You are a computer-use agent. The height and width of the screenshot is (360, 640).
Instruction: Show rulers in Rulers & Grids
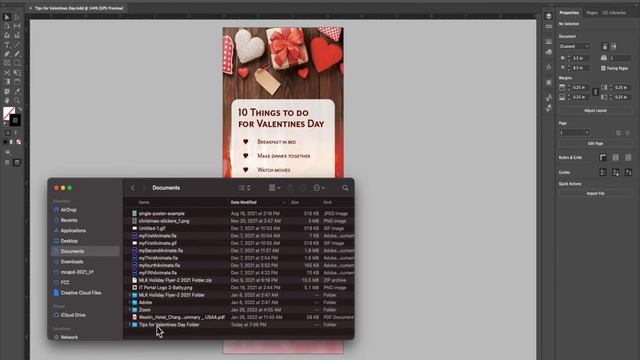coord(603,158)
